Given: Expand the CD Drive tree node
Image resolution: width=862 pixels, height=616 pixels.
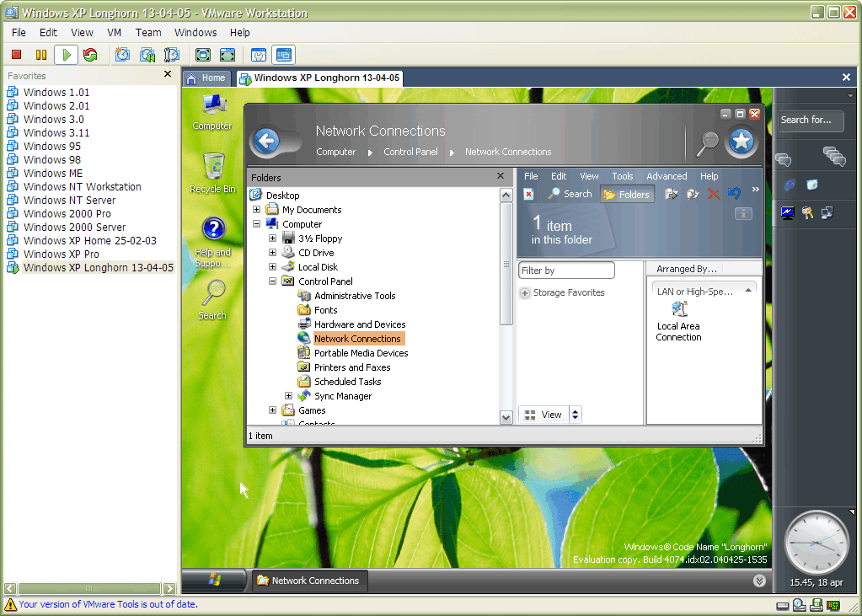Looking at the screenshot, I should click(x=273, y=253).
